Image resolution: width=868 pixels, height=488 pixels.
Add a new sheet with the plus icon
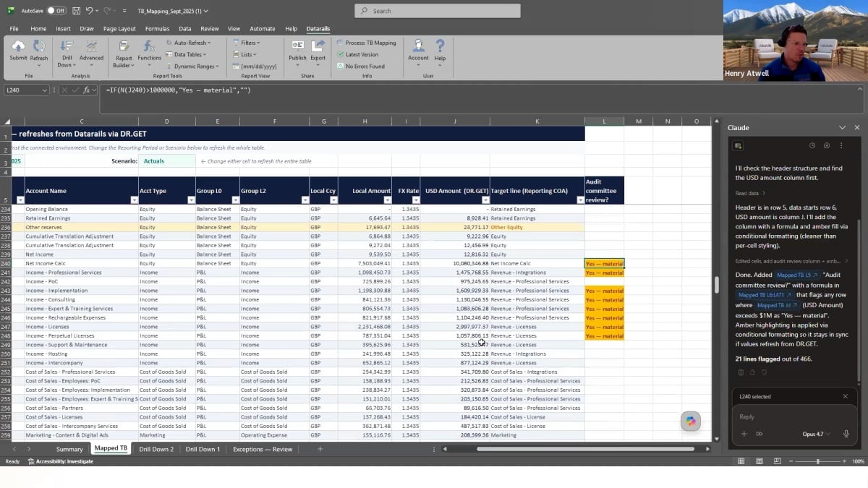tap(320, 449)
